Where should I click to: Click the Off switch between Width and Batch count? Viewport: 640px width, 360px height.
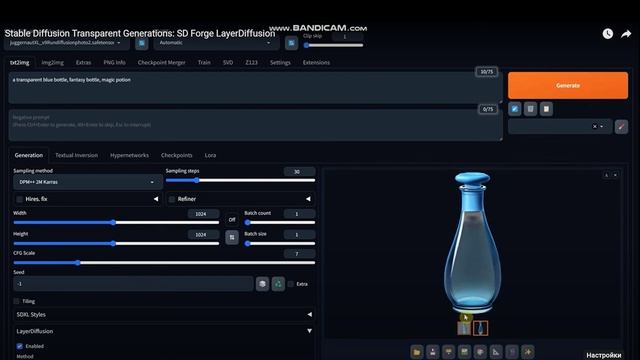point(232,220)
